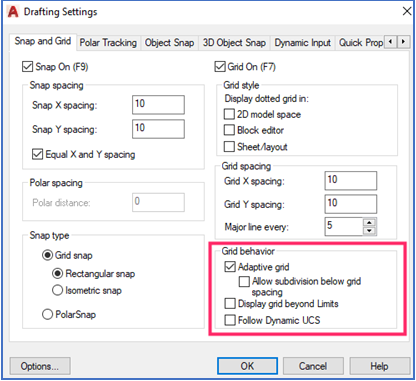Click the Cancel button
The height and width of the screenshot is (381, 416).
(x=313, y=366)
